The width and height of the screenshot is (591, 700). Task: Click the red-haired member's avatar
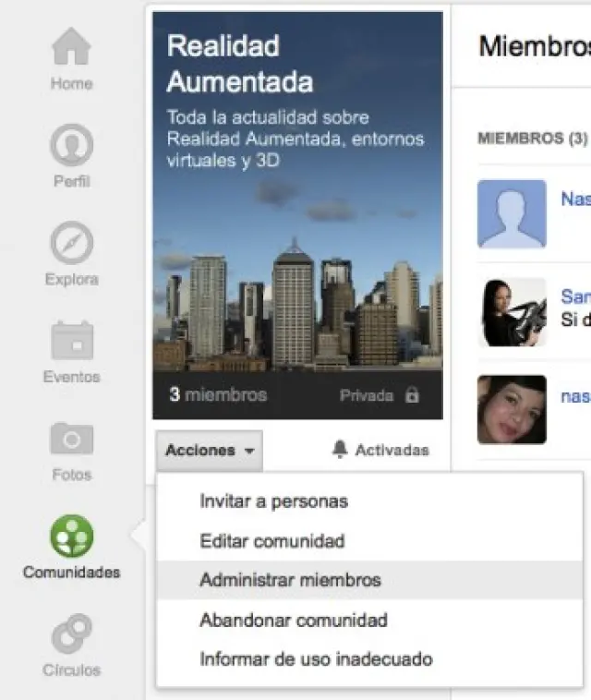pyautogui.click(x=512, y=409)
